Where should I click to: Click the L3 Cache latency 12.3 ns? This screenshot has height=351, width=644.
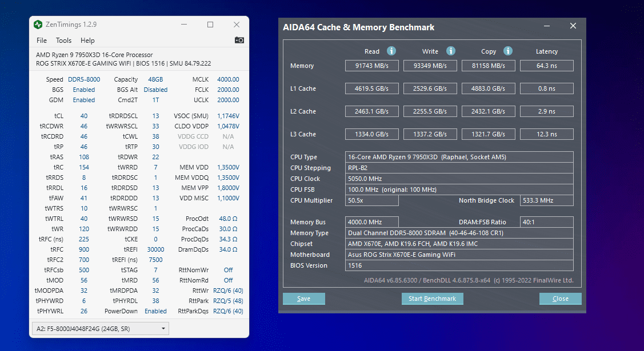[547, 134]
